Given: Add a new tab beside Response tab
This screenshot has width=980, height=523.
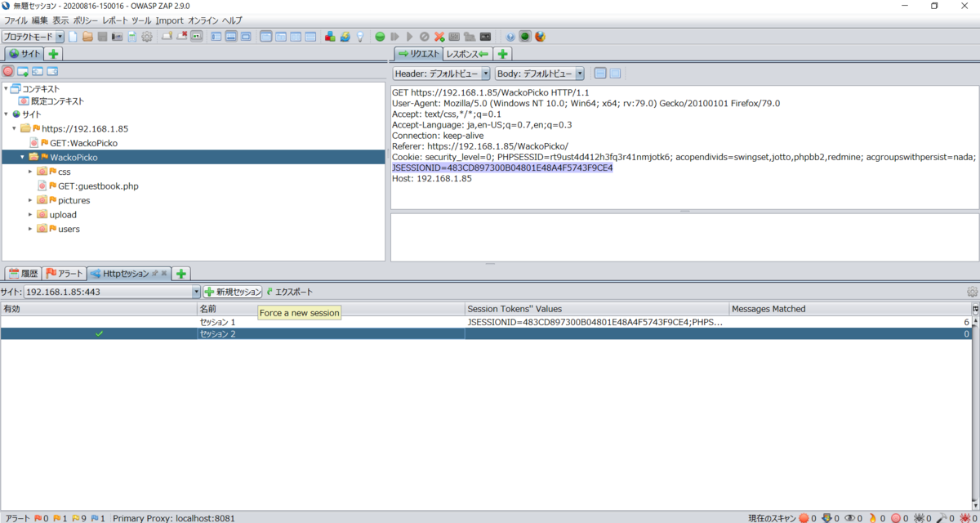Looking at the screenshot, I should [503, 54].
